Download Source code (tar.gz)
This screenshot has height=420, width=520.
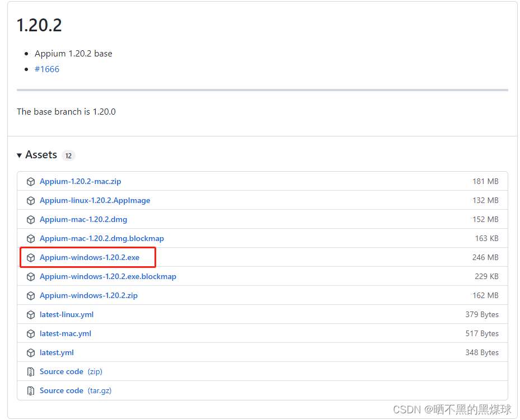76,391
